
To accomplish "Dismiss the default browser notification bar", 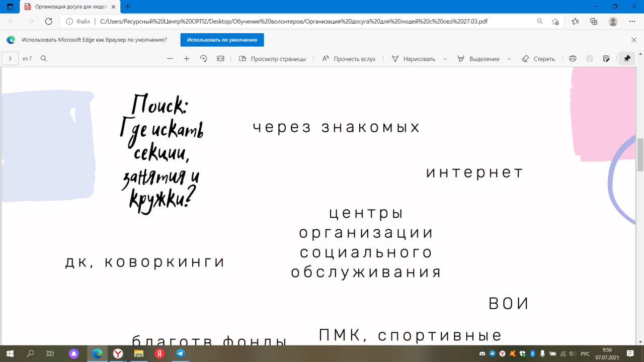I will click(x=634, y=40).
